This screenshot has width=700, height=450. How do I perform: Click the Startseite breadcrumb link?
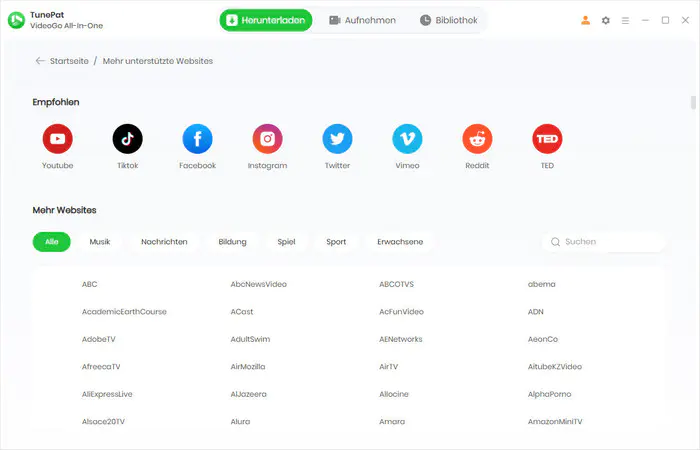(x=69, y=61)
